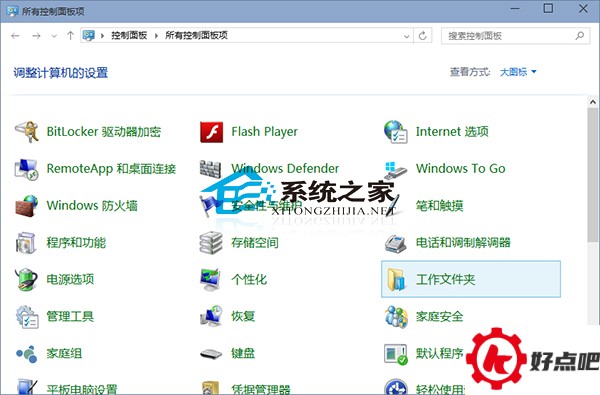Open the Internet 选项 globe icon

[396, 132]
